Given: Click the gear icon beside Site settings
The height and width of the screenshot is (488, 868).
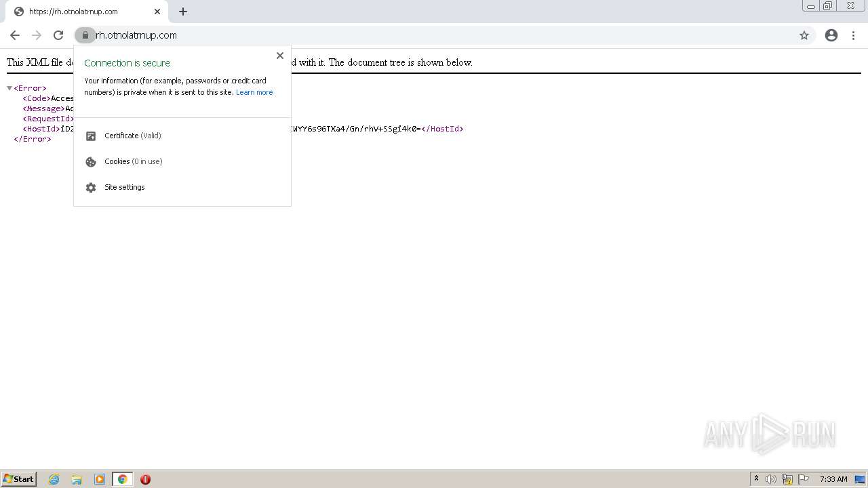Looking at the screenshot, I should pos(91,188).
